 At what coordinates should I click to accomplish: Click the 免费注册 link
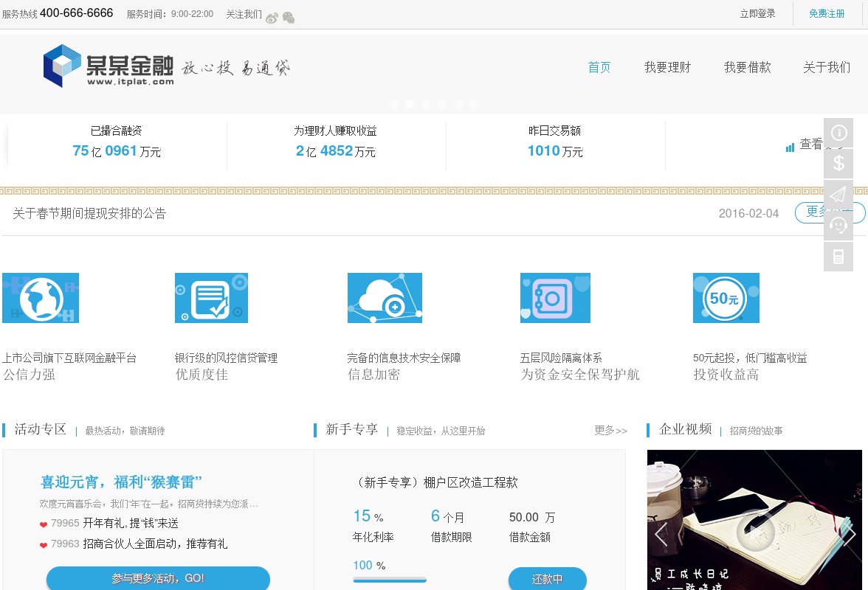(827, 14)
